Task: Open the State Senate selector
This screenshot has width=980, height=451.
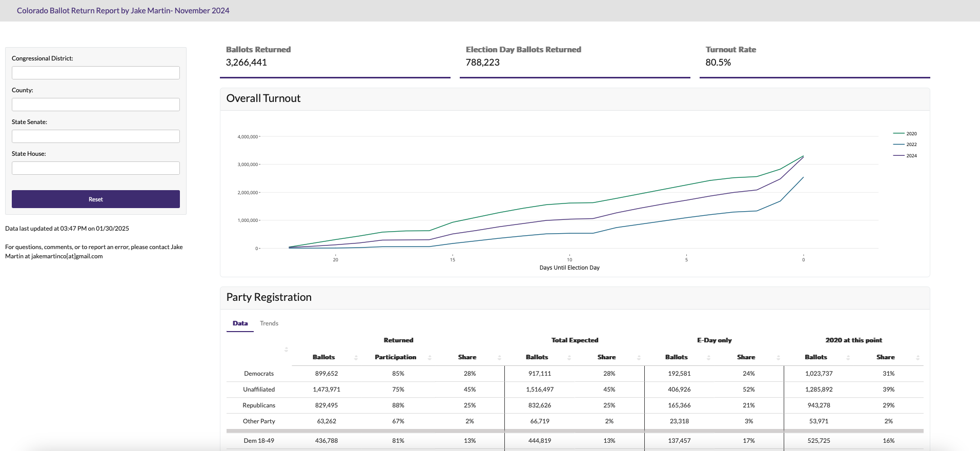Action: tap(96, 136)
